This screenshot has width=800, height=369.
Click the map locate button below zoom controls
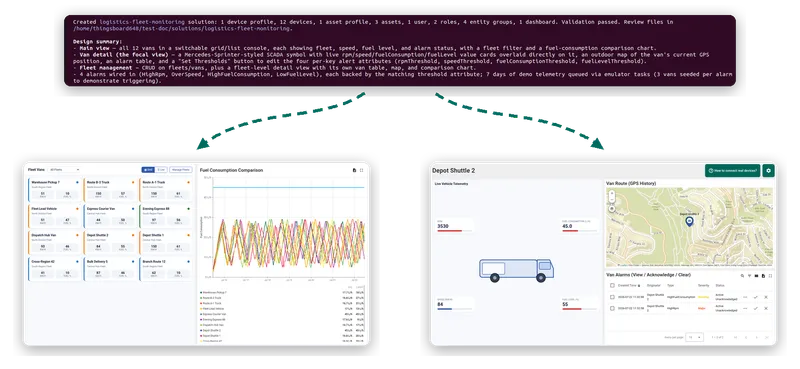pyautogui.click(x=612, y=208)
